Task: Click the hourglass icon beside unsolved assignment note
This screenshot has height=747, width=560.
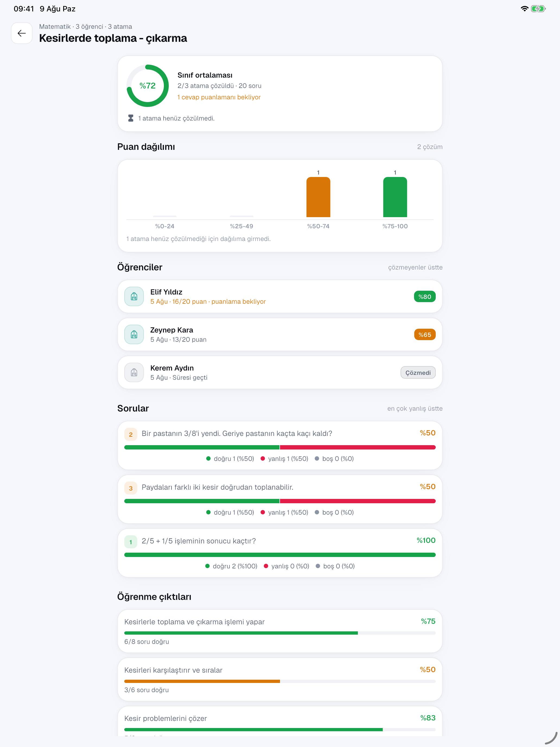Action: point(131,118)
